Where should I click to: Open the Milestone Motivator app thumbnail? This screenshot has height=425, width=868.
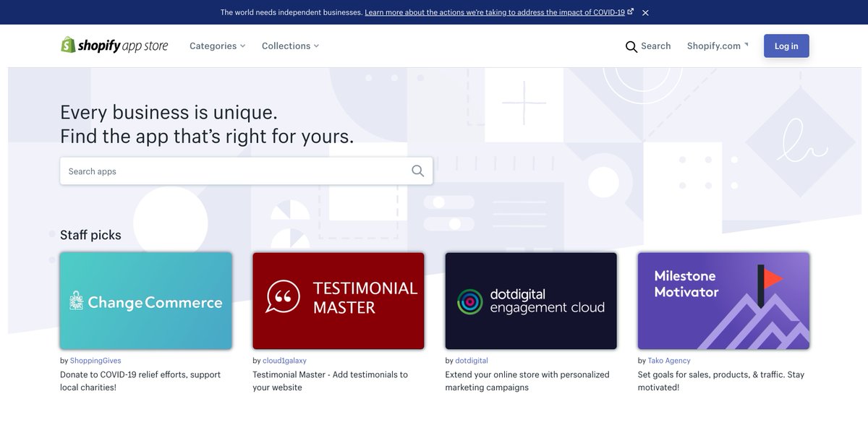pos(723,301)
